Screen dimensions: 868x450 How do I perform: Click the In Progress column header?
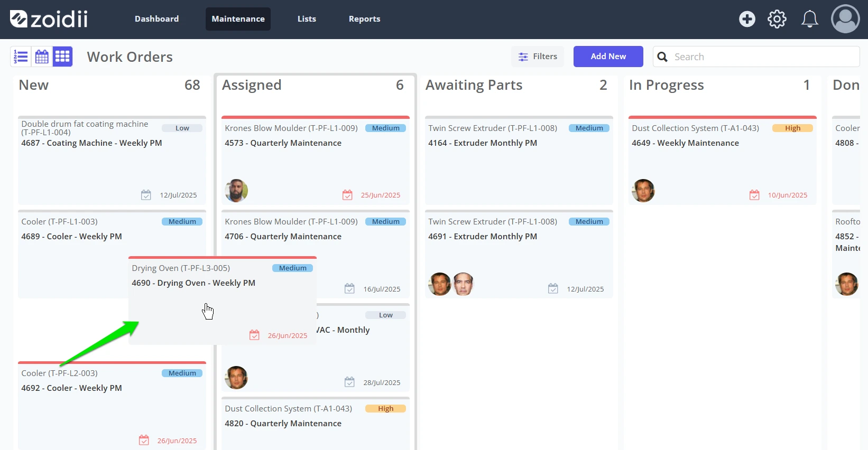tap(666, 85)
